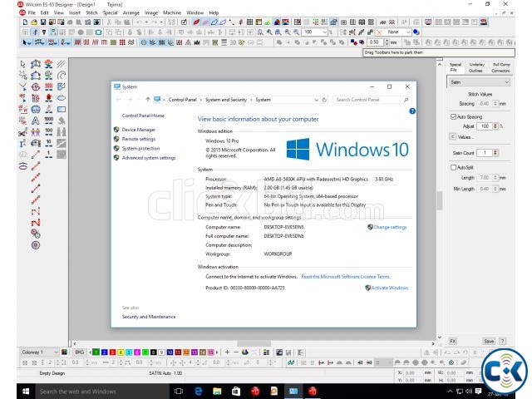The height and width of the screenshot is (399, 532).
Task: Click the Open file folder icon
Action: tap(34, 22)
